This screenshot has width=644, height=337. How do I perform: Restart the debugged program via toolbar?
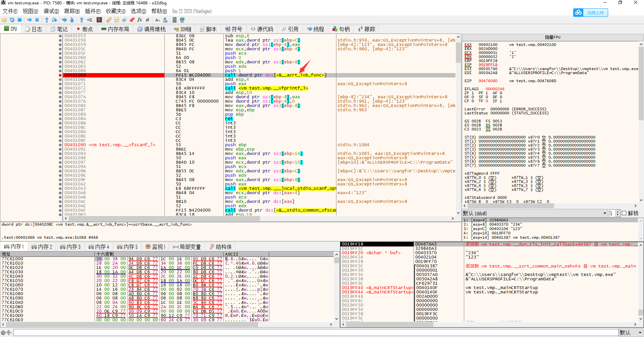point(12,20)
